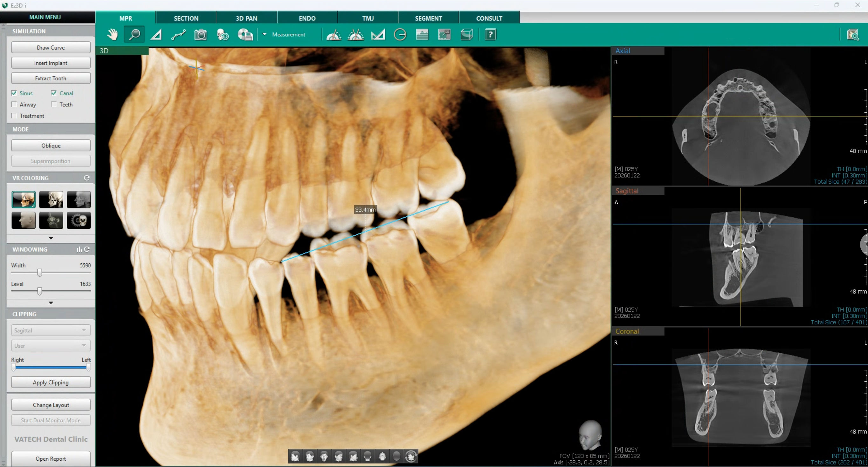Open the ENDO tab
The width and height of the screenshot is (868, 467).
[307, 18]
